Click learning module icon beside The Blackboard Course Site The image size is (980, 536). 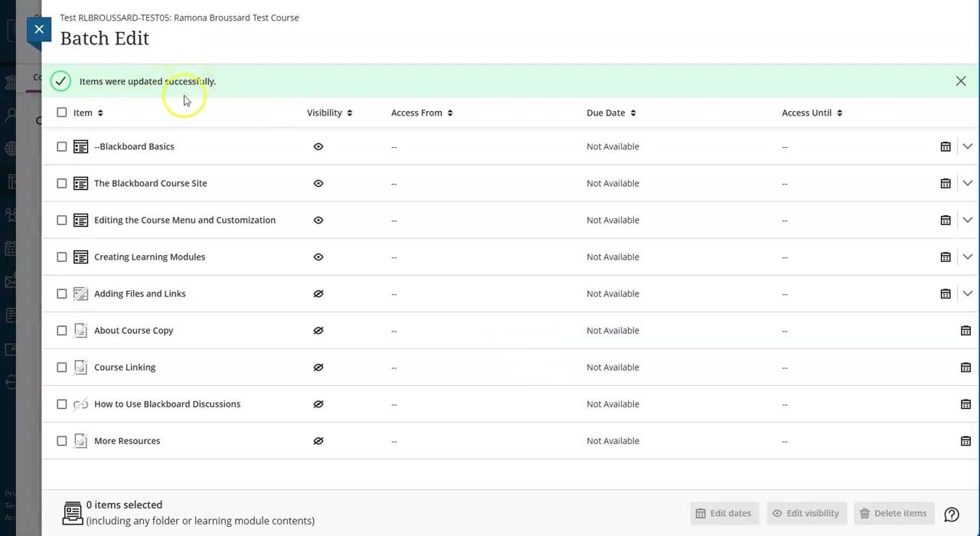pyautogui.click(x=80, y=183)
